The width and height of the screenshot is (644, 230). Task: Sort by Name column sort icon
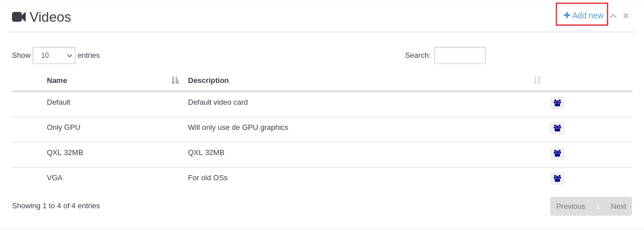(175, 80)
